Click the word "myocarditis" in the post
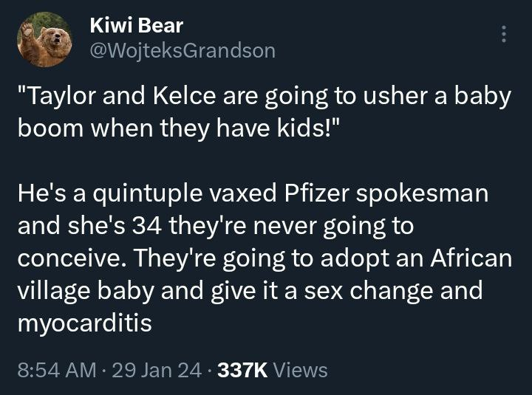532x395 pixels. pyautogui.click(x=84, y=324)
